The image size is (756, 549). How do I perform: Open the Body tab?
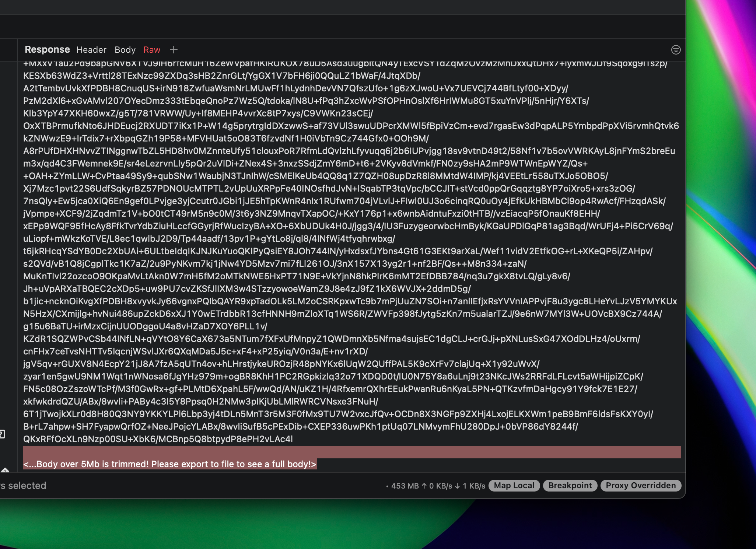pyautogui.click(x=125, y=50)
